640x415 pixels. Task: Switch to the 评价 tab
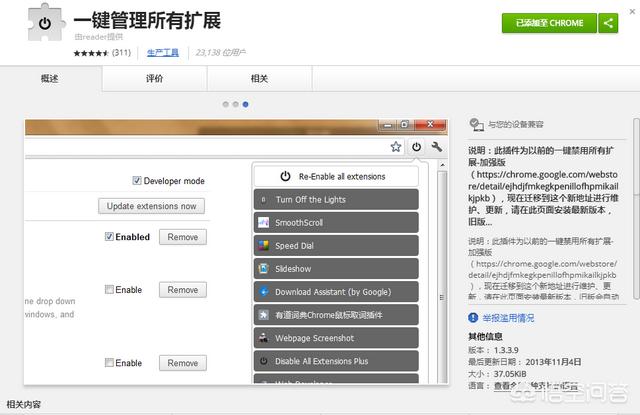click(155, 78)
